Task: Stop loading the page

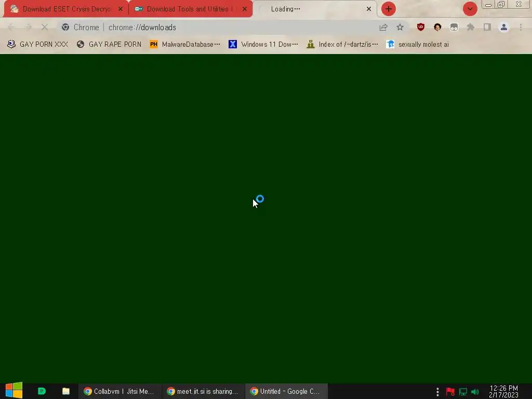Action: (x=45, y=27)
